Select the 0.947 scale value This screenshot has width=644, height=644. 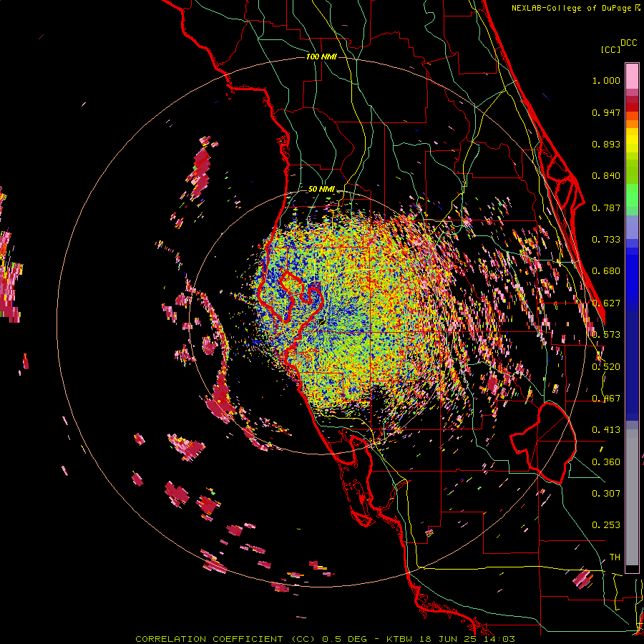(x=606, y=112)
